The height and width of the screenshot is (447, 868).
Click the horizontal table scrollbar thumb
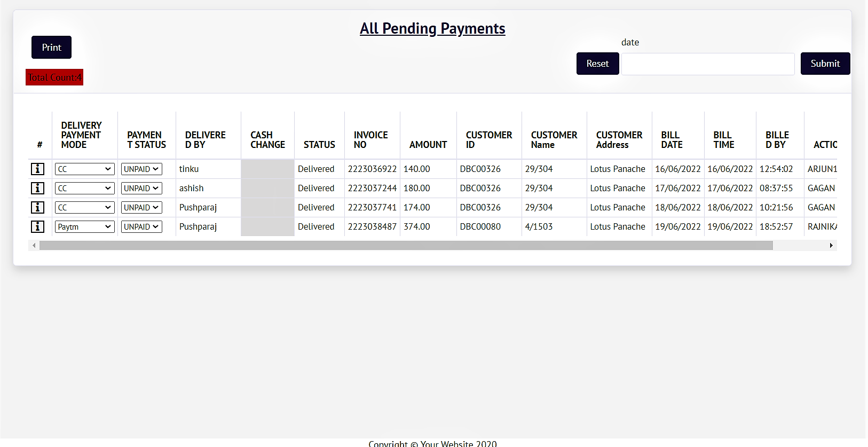pos(406,246)
